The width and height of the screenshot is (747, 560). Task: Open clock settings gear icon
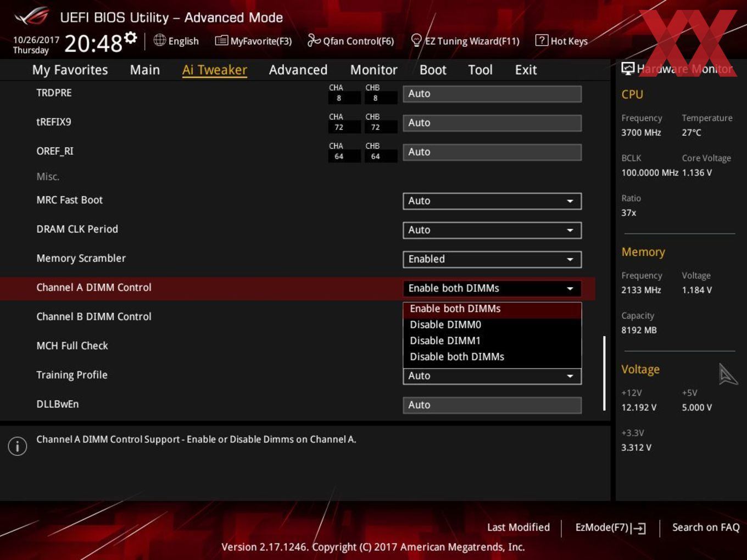tap(131, 37)
